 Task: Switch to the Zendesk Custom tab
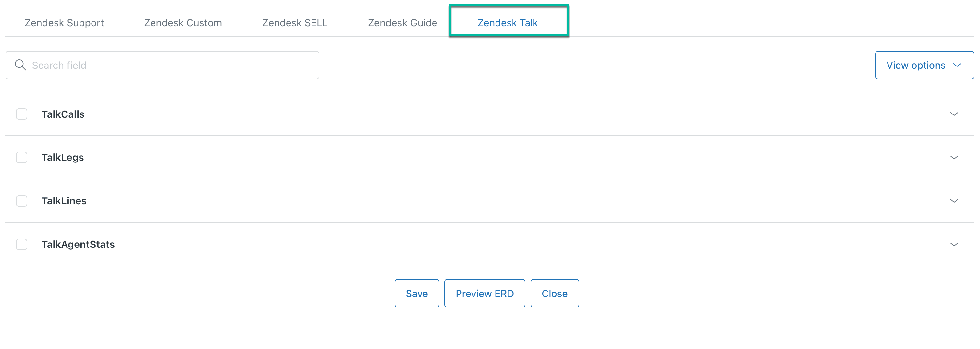point(183,22)
